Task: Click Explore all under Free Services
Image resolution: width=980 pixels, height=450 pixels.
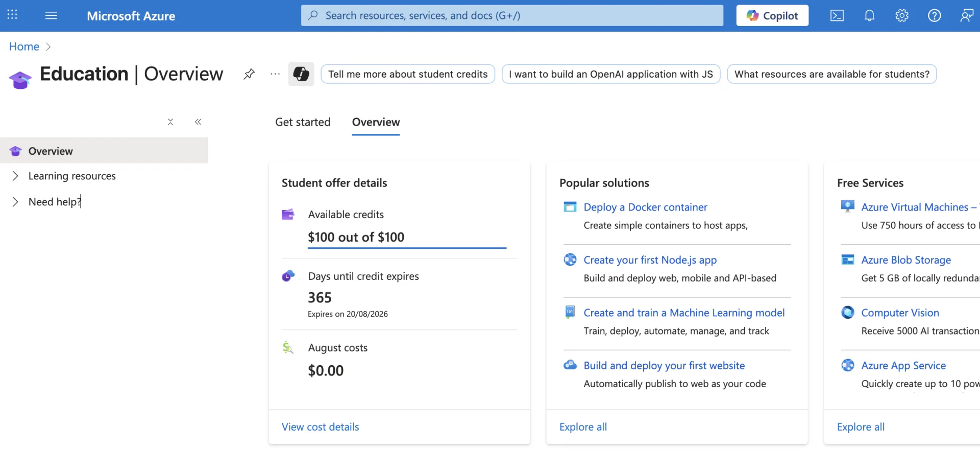Action: 861,427
